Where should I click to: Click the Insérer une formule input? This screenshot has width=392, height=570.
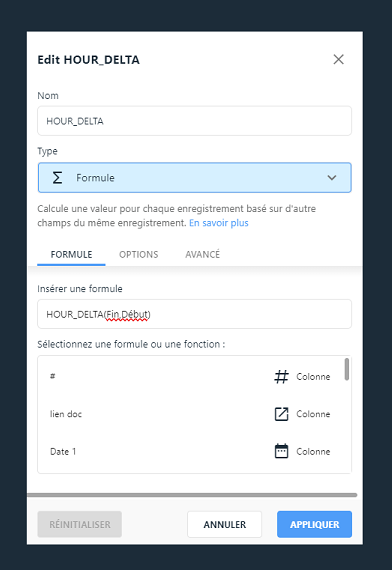point(195,314)
